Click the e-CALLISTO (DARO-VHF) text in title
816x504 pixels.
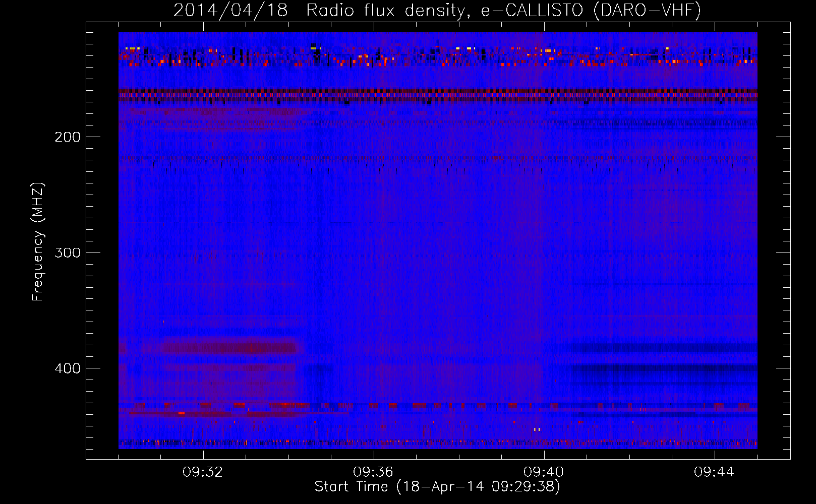pos(591,11)
